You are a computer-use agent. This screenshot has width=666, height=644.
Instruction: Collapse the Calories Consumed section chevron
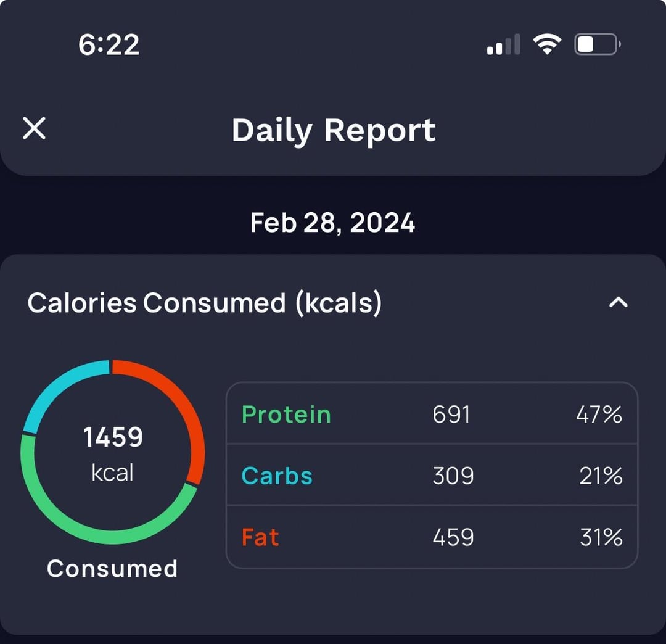tap(618, 302)
